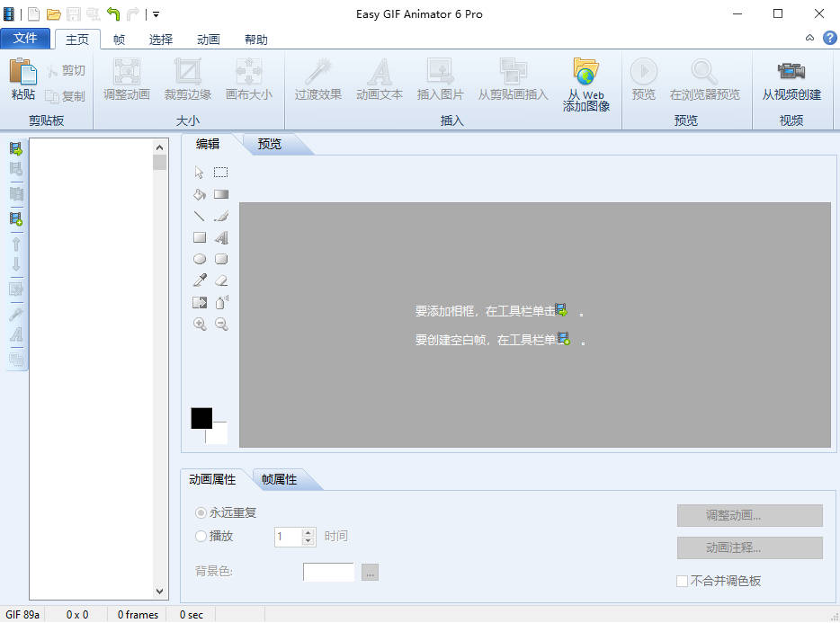Select the arrow pointer tool

200,173
